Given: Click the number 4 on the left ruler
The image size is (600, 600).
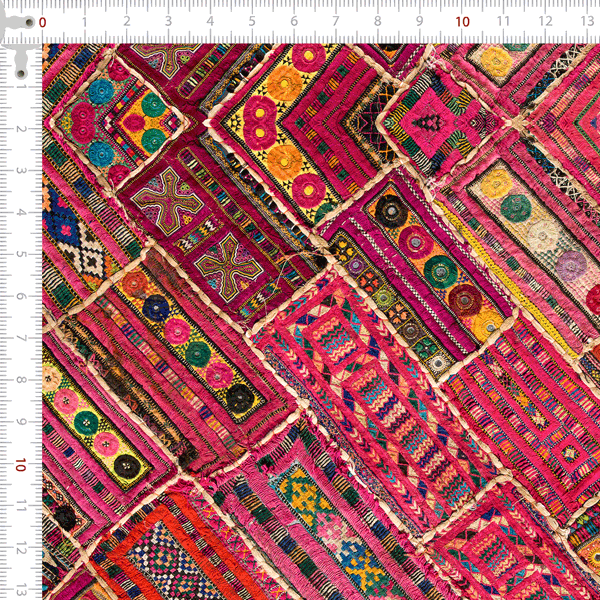Looking at the screenshot, I should [21, 212].
